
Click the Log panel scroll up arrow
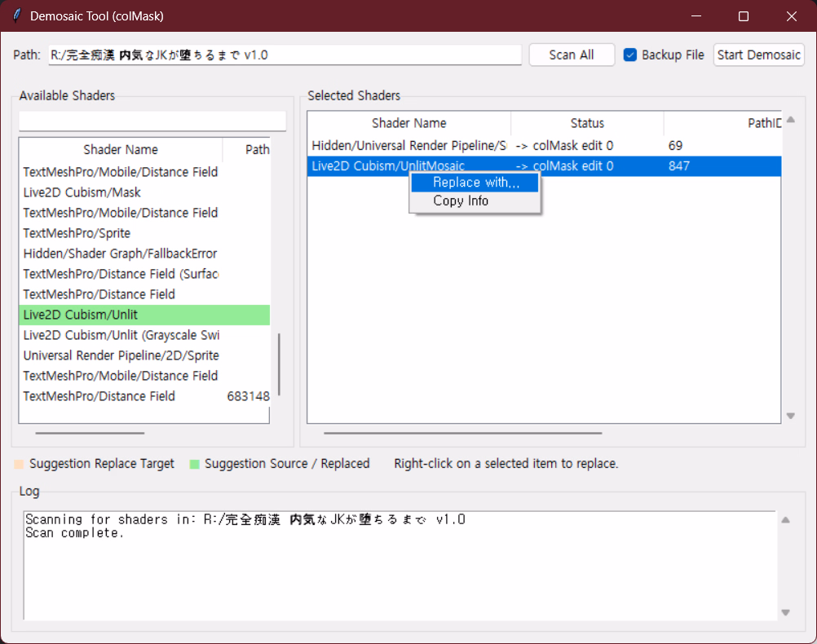pyautogui.click(x=786, y=520)
